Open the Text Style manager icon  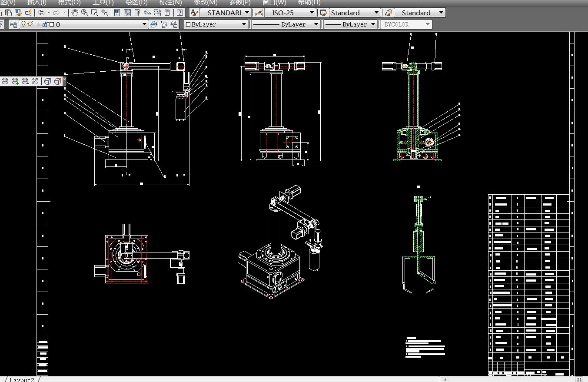click(194, 13)
